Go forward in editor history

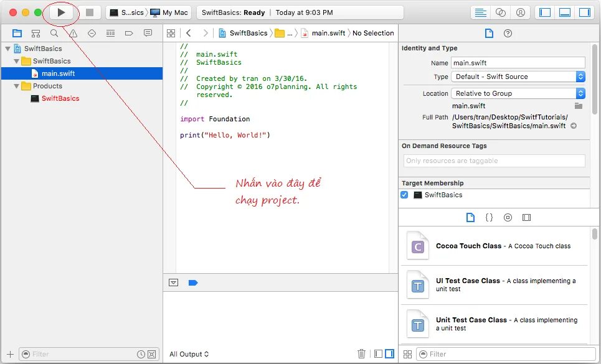[x=206, y=34]
